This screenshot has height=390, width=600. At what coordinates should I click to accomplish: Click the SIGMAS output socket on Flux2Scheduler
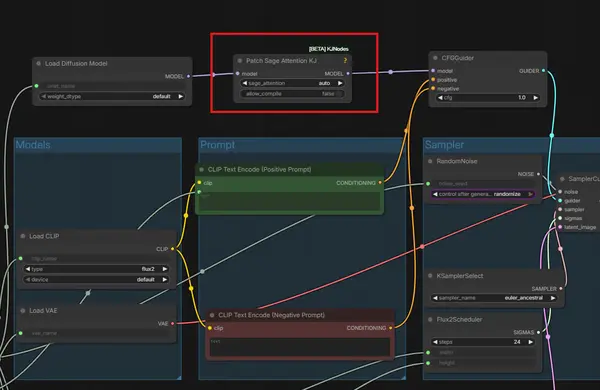(x=538, y=332)
